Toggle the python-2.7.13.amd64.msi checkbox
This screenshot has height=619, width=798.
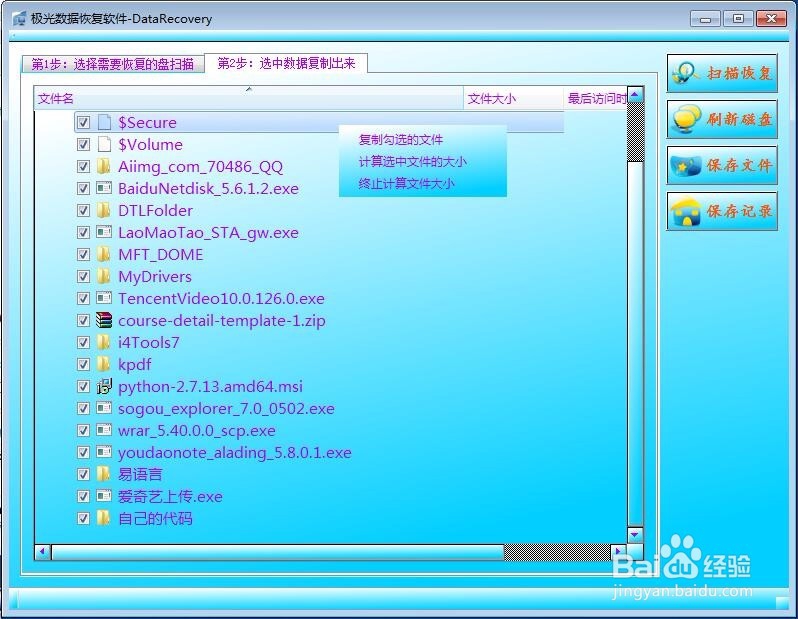83,386
